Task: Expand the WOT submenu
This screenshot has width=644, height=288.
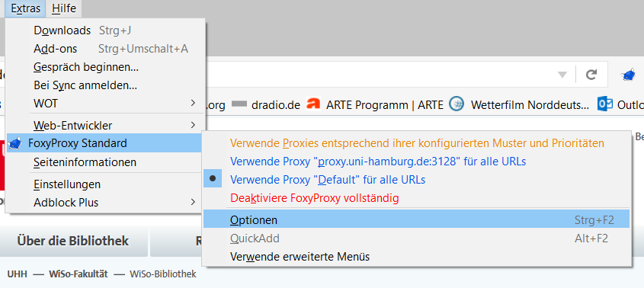Action: [105, 104]
